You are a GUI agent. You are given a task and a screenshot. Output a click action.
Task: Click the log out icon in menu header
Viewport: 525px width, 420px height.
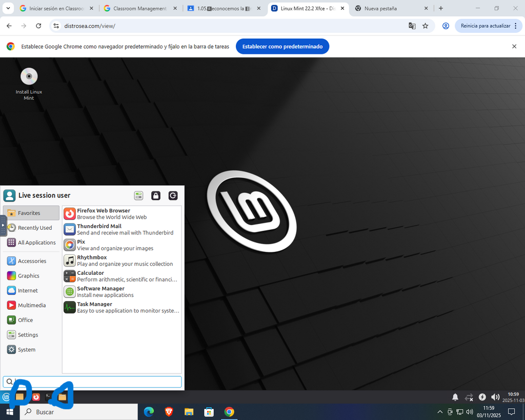[173, 195]
